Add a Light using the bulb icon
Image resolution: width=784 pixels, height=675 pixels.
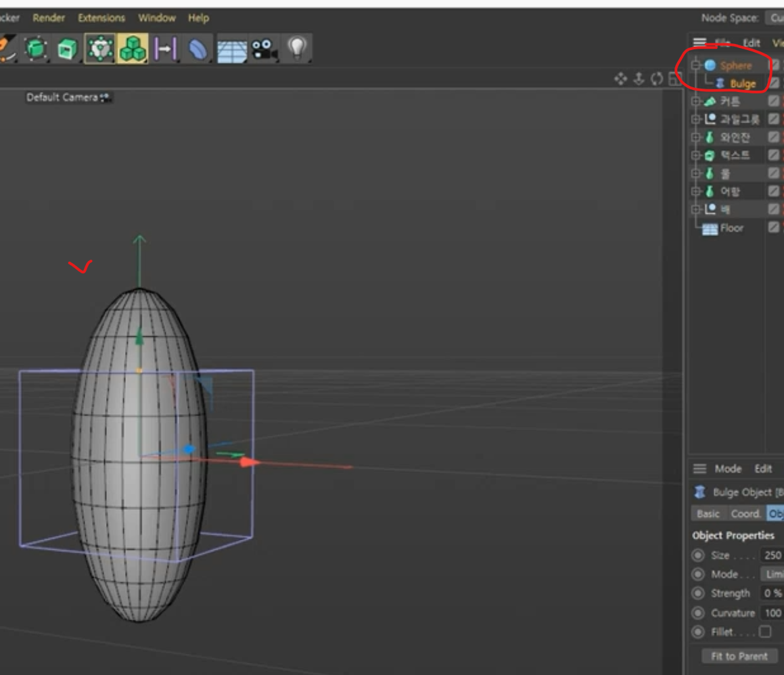tap(297, 49)
